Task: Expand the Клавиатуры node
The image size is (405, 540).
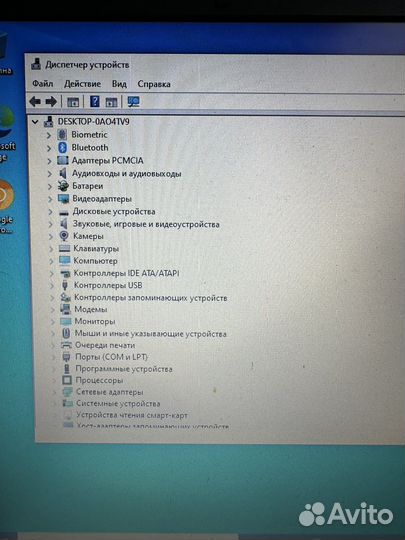Action: [x=51, y=249]
